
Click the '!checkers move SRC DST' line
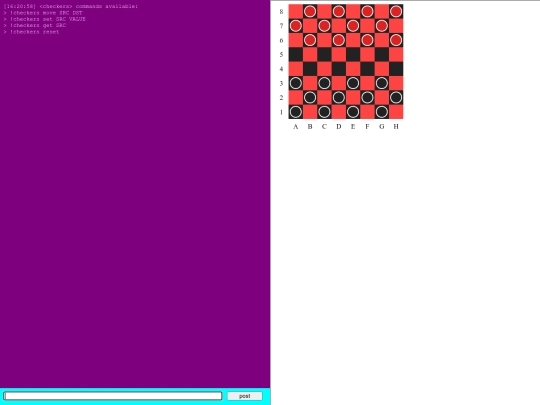43,13
